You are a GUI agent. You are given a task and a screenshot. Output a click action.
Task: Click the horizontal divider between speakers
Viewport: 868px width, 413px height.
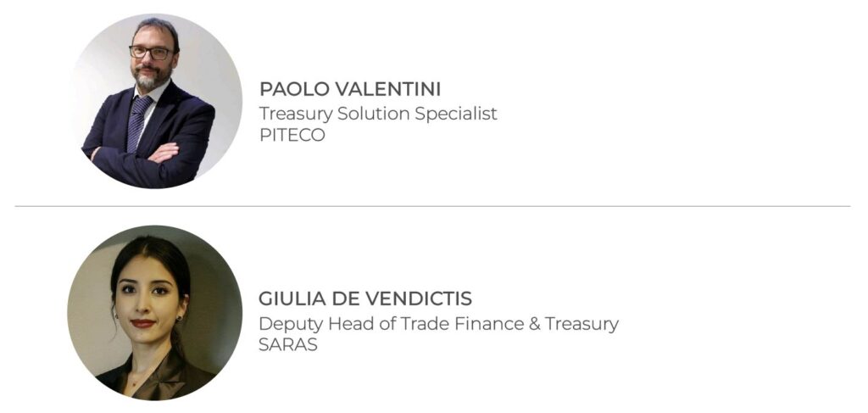(x=432, y=207)
